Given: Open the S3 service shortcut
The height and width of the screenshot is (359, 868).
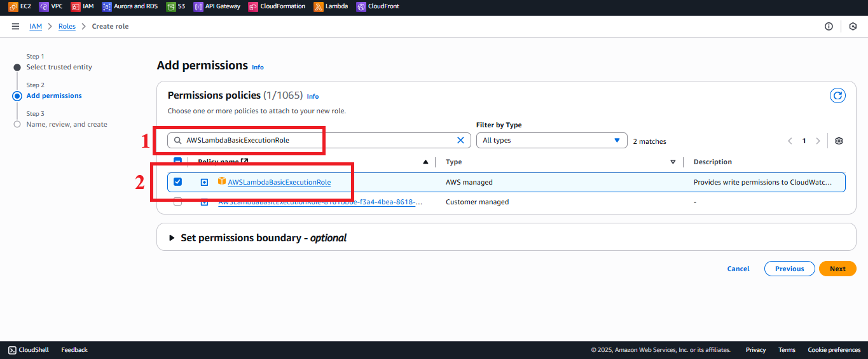Looking at the screenshot, I should 176,6.
